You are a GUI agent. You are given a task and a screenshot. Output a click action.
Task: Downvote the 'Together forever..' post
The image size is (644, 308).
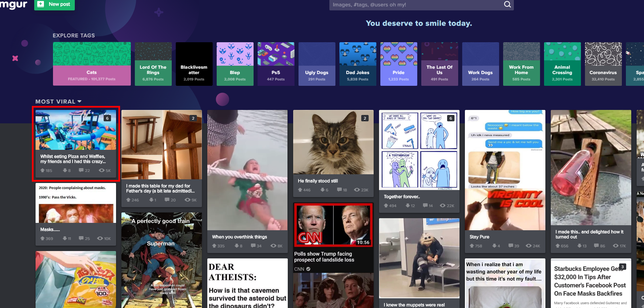(408, 205)
